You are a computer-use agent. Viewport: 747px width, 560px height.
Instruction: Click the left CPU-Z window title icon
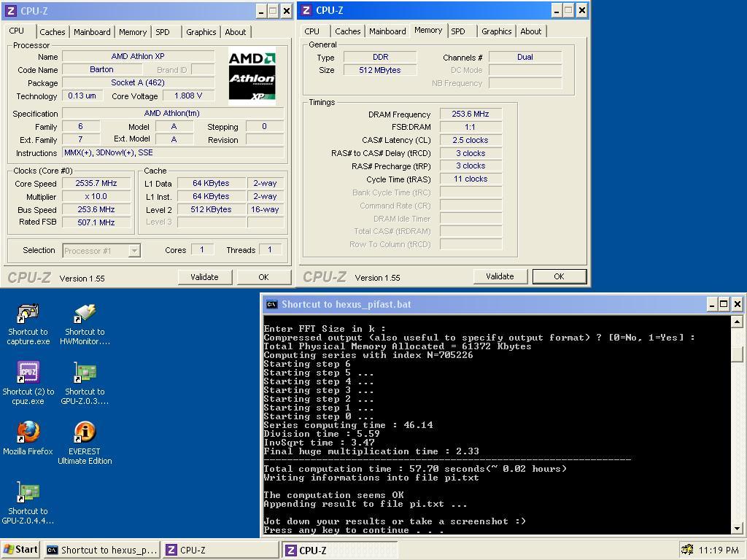tap(10, 11)
